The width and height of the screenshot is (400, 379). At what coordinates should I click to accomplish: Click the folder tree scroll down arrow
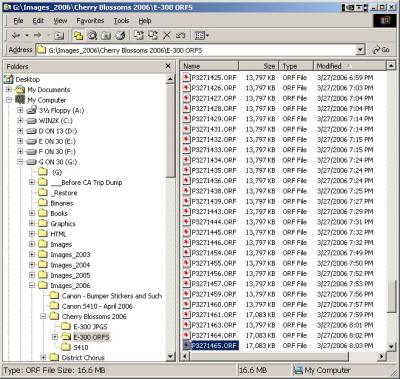[x=170, y=356]
